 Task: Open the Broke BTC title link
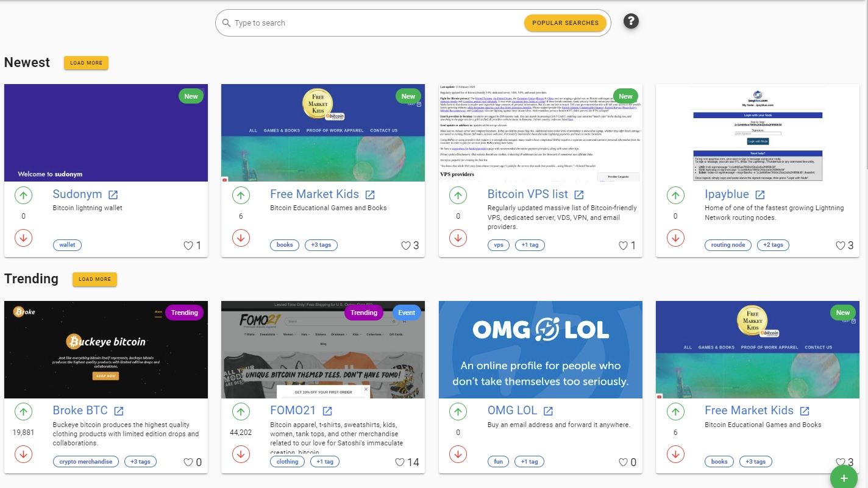(80, 411)
